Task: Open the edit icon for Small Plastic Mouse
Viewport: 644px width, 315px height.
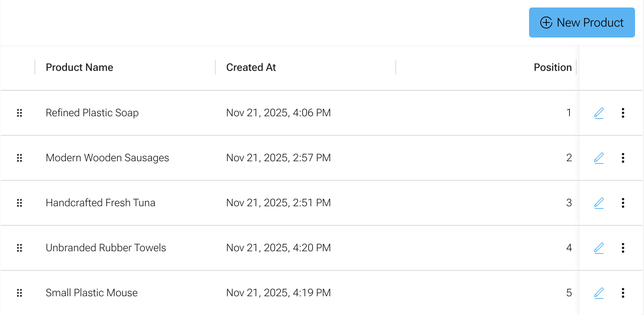Action: pos(599,292)
